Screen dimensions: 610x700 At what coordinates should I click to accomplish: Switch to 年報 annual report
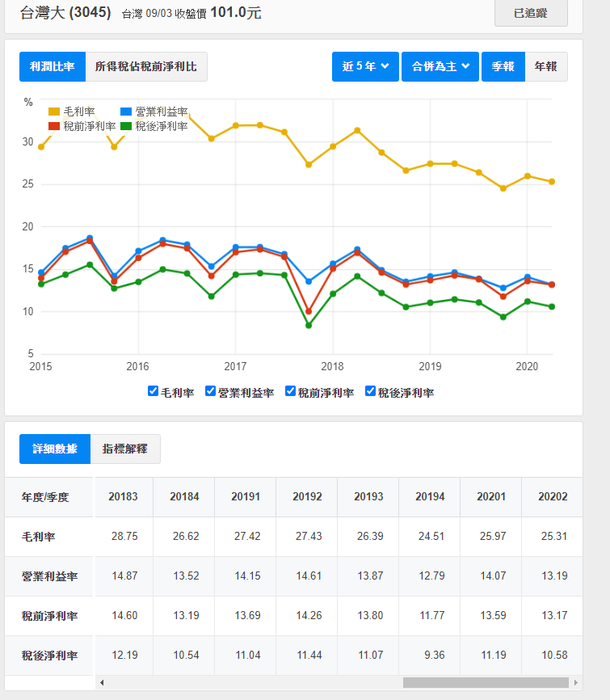tap(545, 66)
